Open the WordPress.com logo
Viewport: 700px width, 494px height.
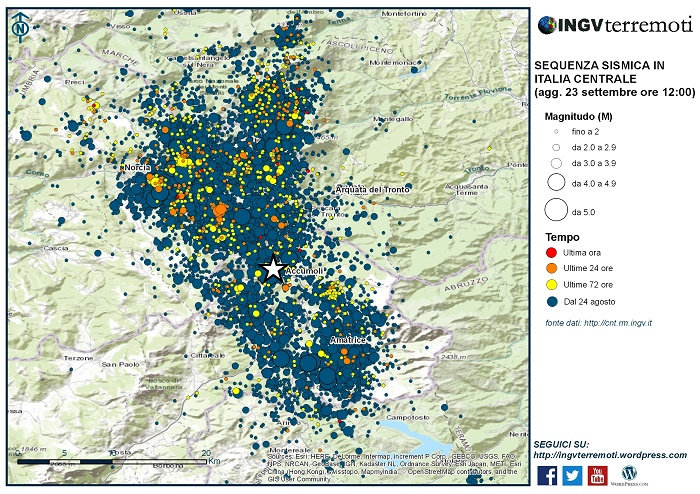click(x=629, y=474)
